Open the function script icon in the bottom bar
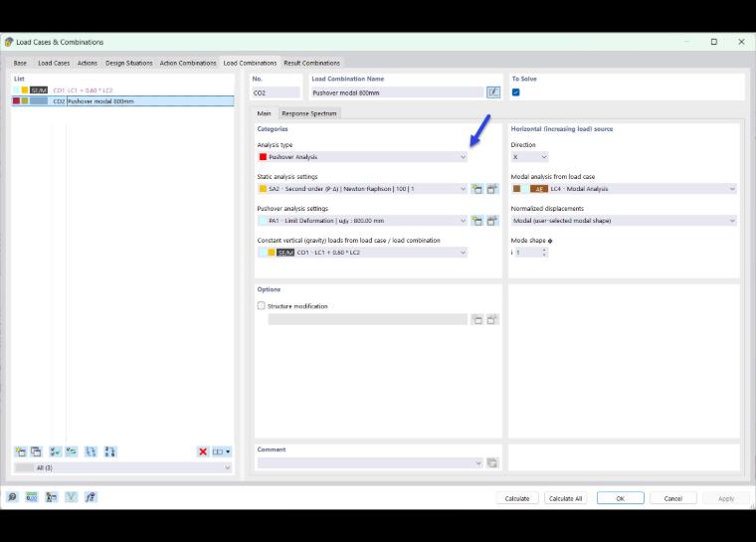Viewport: 756px width, 542px height. [x=91, y=496]
